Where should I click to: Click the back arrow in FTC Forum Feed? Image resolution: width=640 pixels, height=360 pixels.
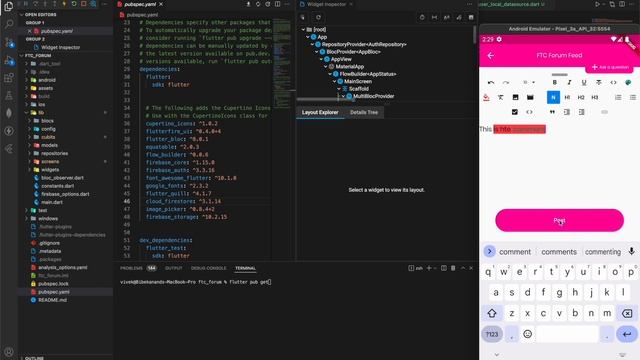tap(491, 56)
